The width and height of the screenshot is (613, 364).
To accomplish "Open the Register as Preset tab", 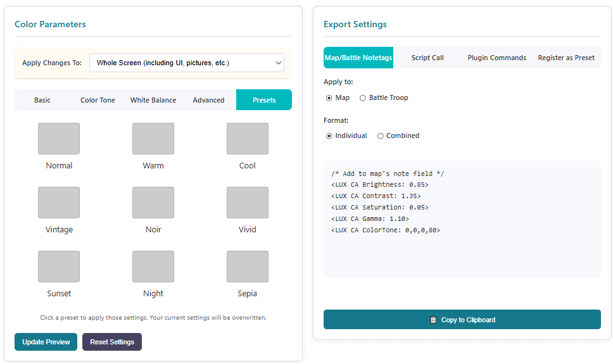I will point(566,58).
